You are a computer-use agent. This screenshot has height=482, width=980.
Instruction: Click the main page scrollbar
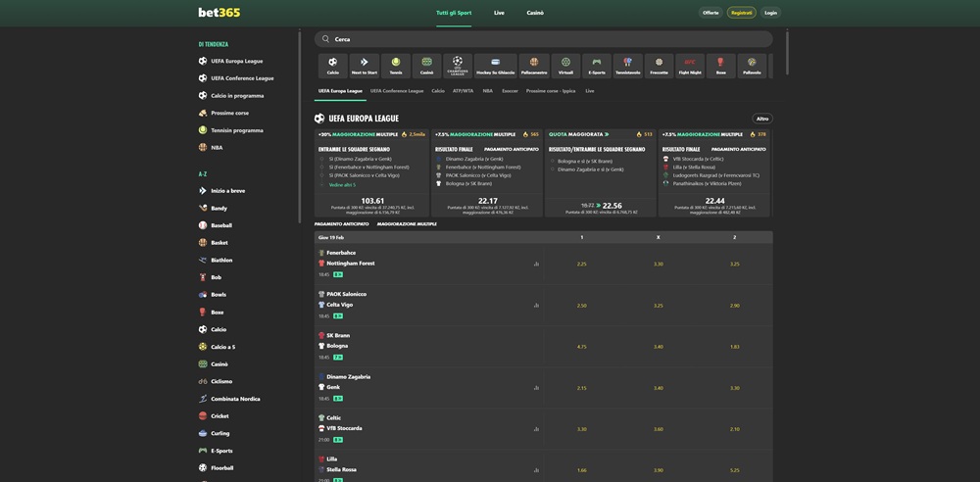click(x=787, y=53)
